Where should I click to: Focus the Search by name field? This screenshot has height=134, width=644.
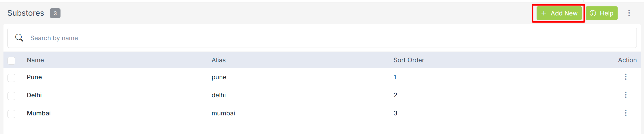pos(320,38)
